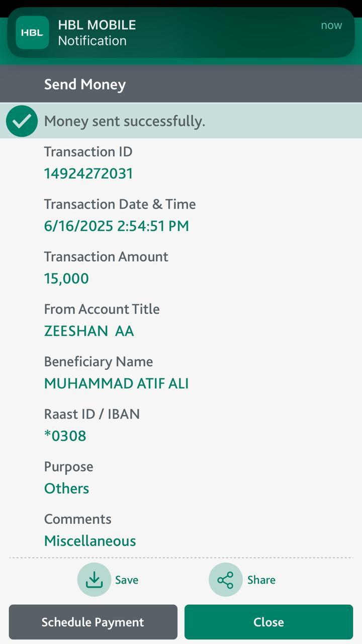Open the HBL MOBILE notification banner title
The width and height of the screenshot is (362, 644).
[97, 25]
